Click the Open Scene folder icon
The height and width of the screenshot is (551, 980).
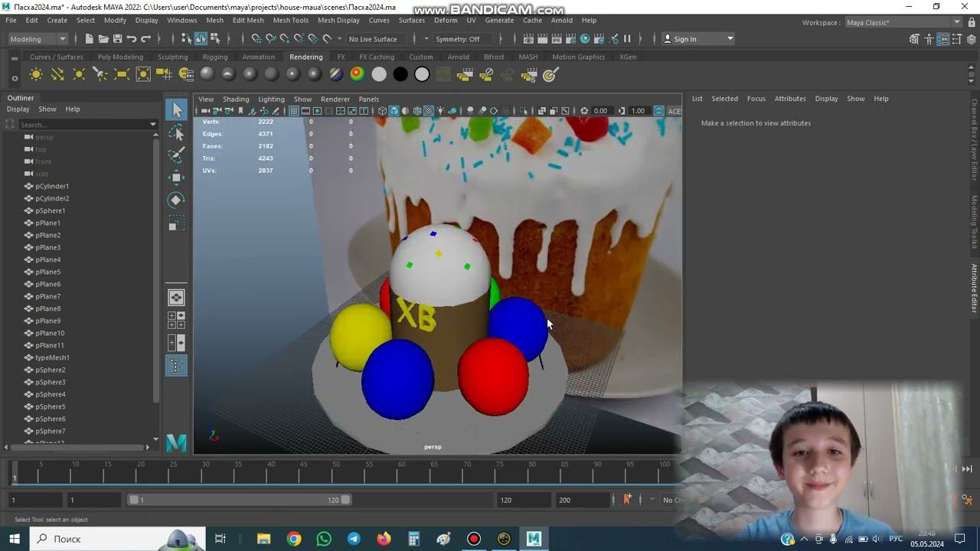103,39
